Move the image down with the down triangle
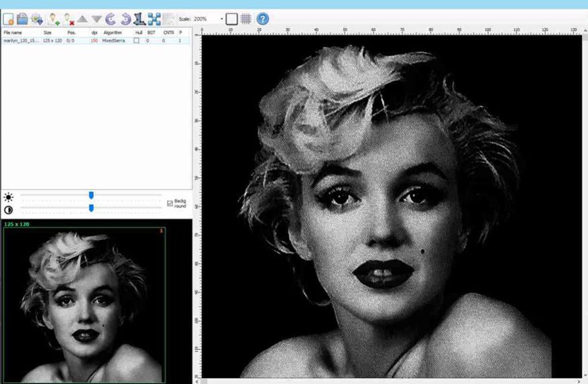 tap(97, 19)
